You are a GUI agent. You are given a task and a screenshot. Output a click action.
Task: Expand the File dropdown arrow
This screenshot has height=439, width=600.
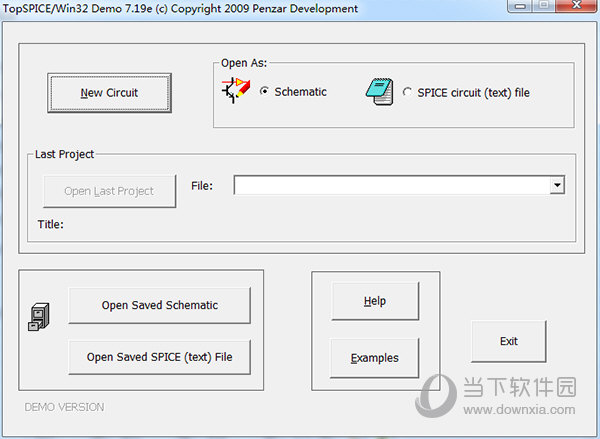coord(558,186)
